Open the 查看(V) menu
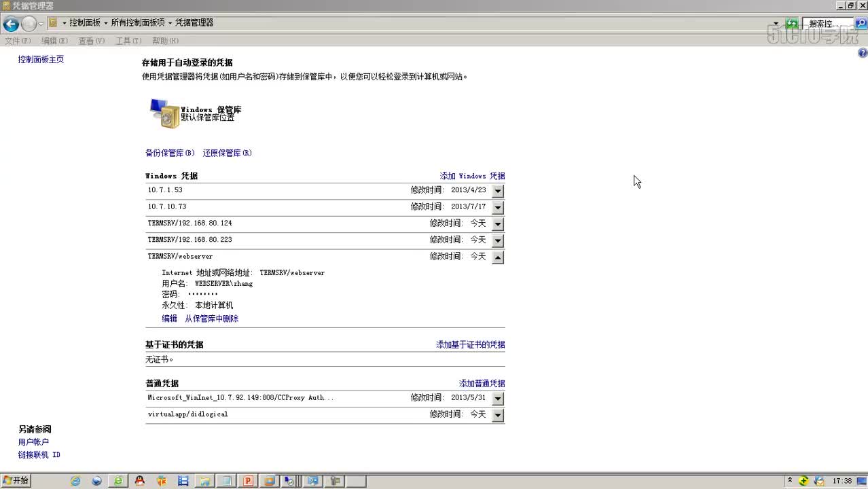 coord(92,41)
